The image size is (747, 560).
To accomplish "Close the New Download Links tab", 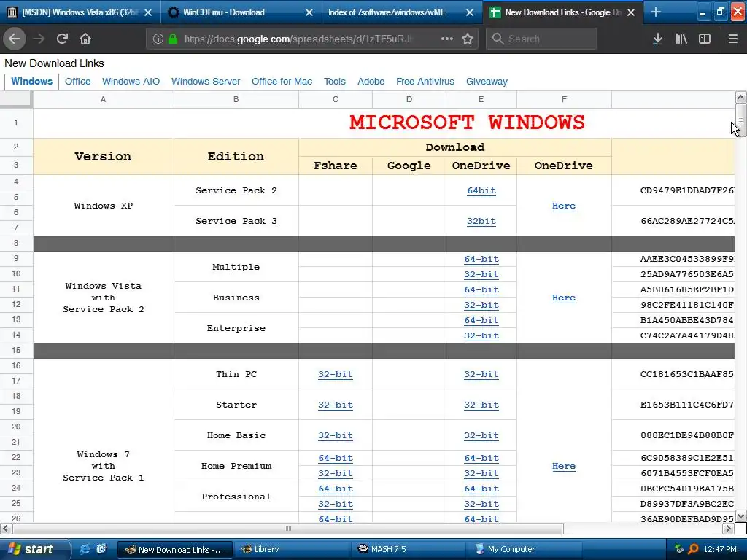I will tap(631, 12).
